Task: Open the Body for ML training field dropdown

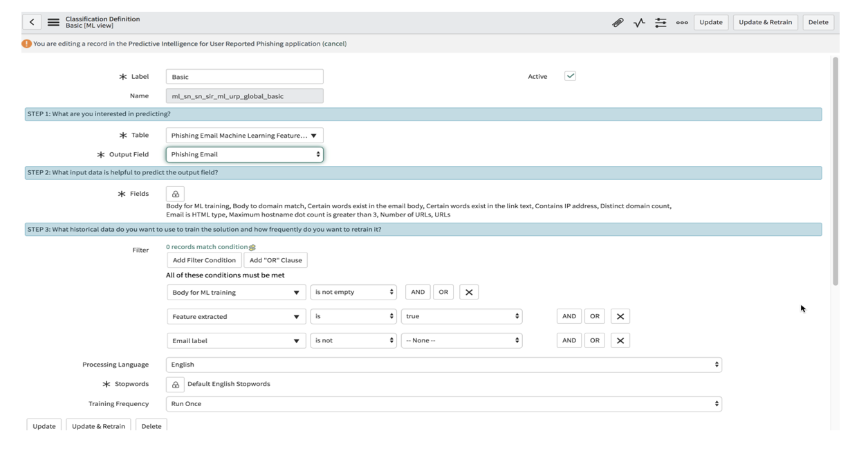Action: pyautogui.click(x=236, y=293)
